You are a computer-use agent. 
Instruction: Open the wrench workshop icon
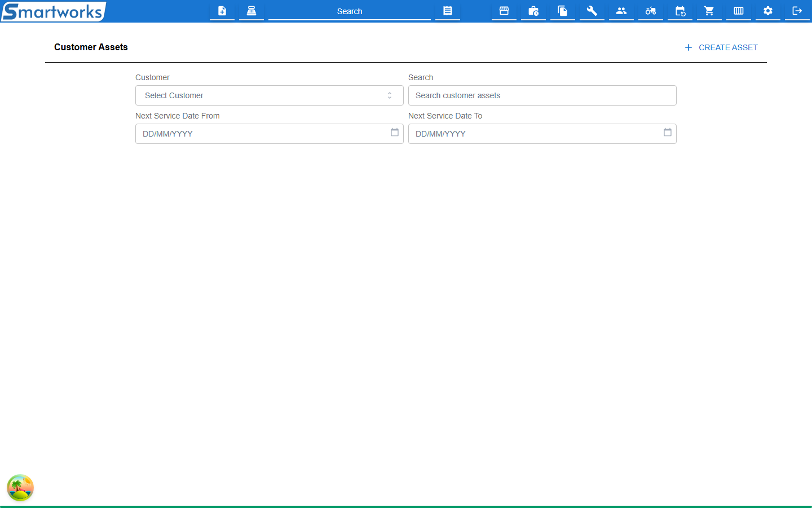pos(592,11)
